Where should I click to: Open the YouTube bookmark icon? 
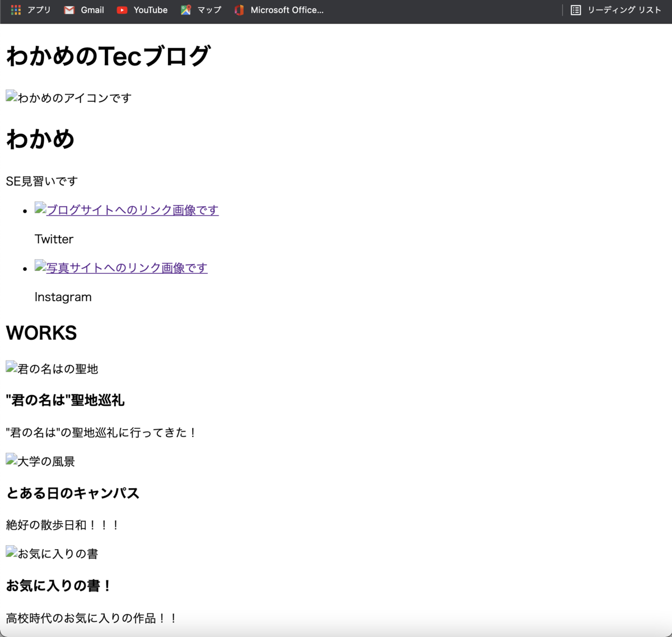tap(122, 10)
